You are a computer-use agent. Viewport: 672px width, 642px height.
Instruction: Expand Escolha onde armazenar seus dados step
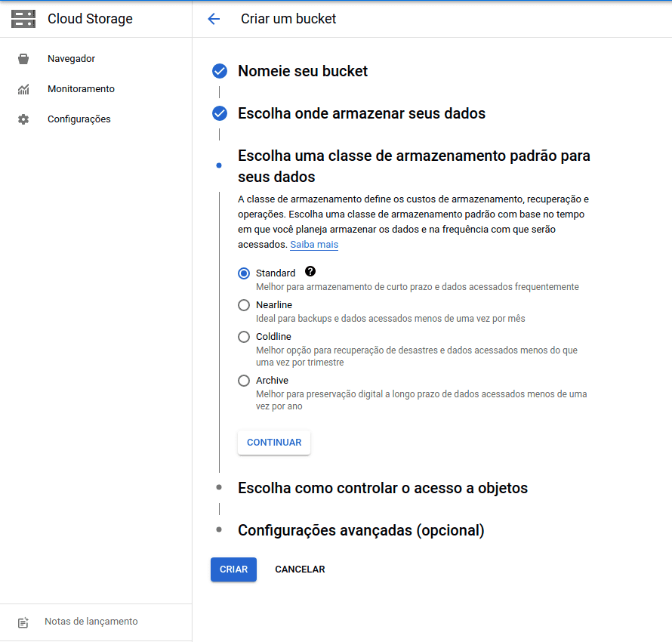[x=361, y=114]
